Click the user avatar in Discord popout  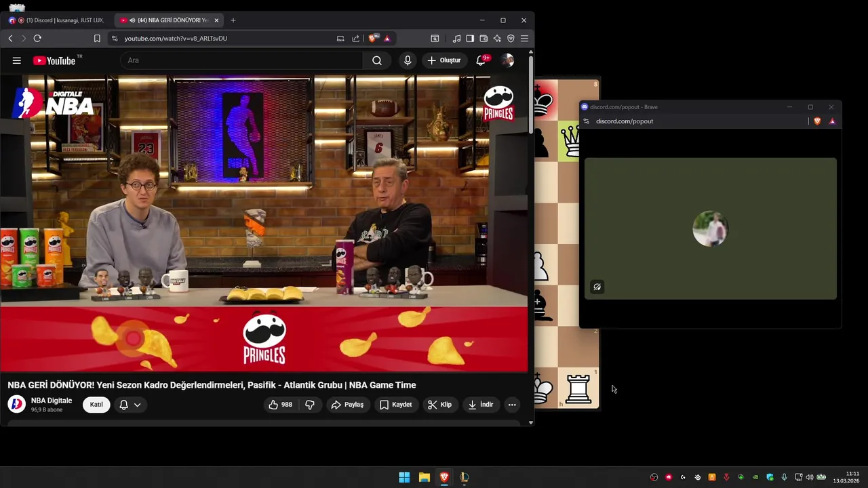tap(710, 229)
